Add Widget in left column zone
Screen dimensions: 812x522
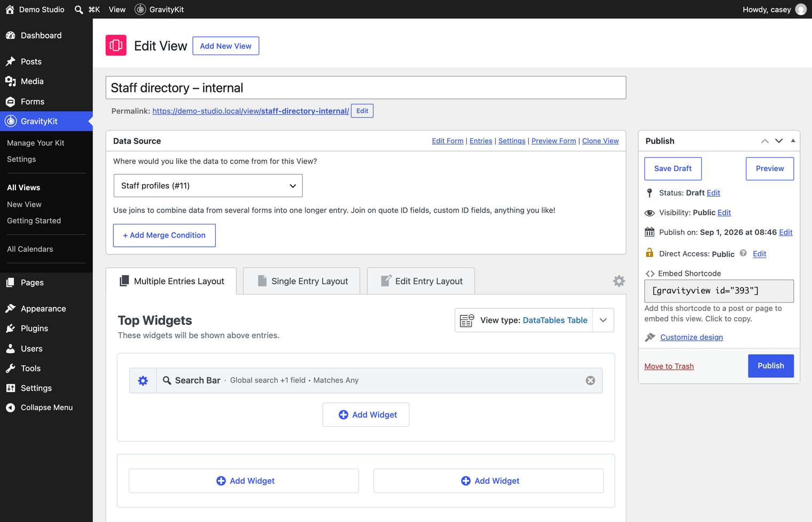pyautogui.click(x=244, y=481)
